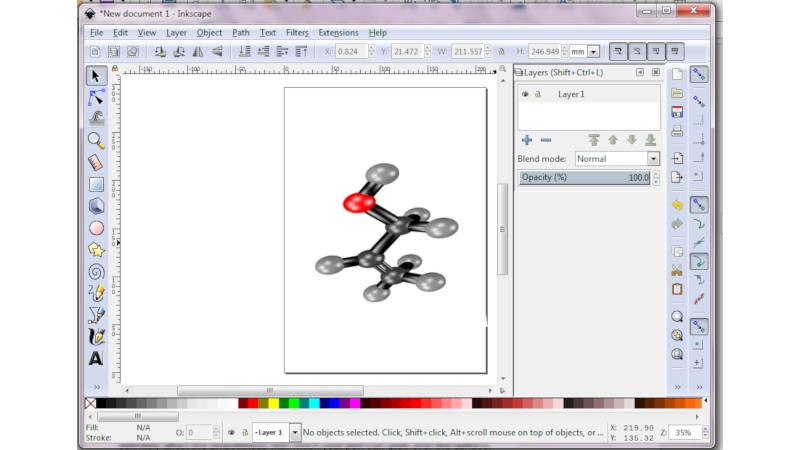Viewport: 800px width, 450px height.
Task: Activate the Zoom magnifier tool
Action: point(96,140)
